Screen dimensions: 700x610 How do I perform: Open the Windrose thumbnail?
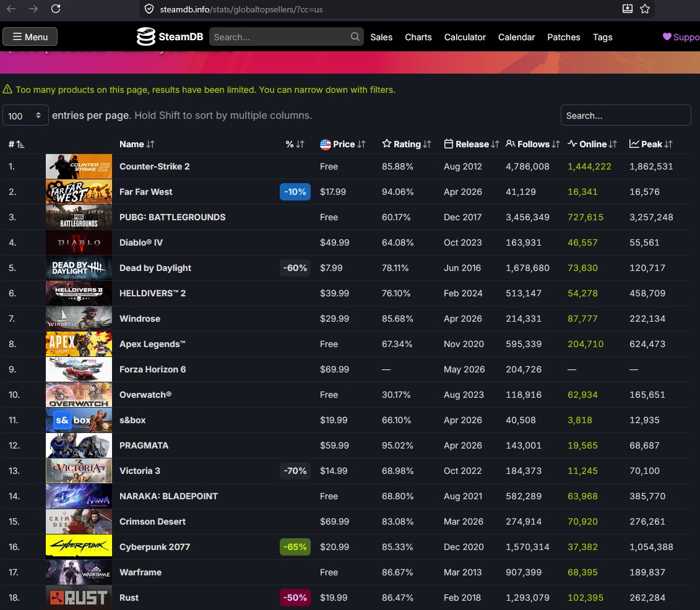click(79, 319)
